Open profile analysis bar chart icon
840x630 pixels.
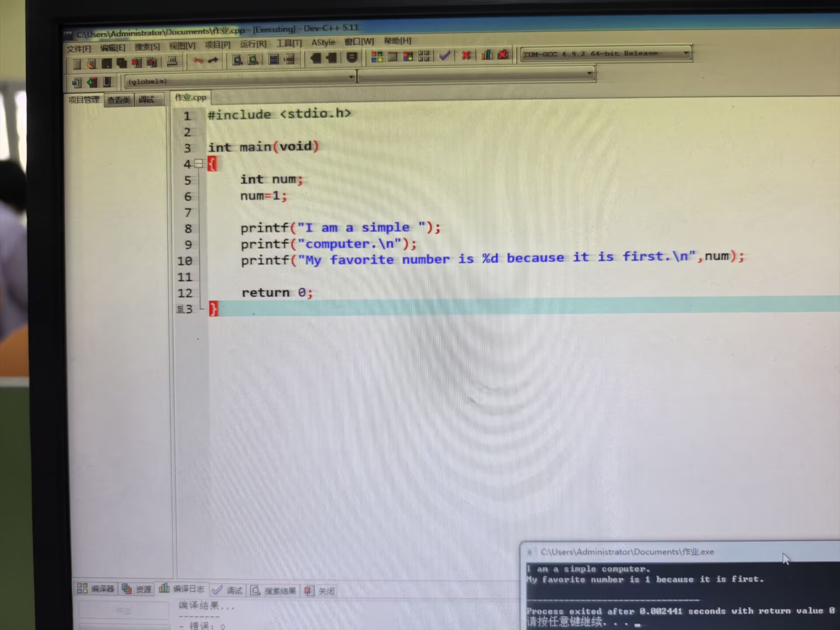487,55
